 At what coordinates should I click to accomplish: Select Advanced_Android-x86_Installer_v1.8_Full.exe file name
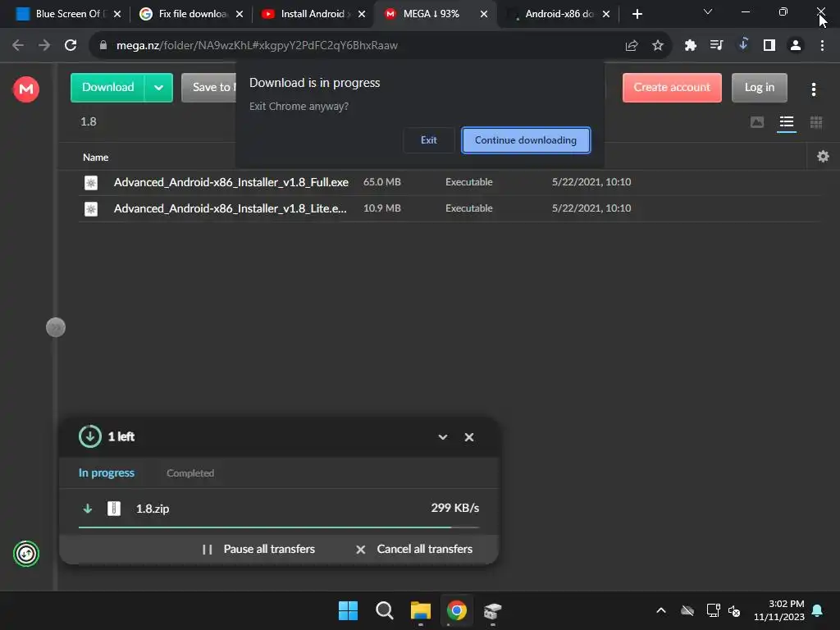[231, 182]
